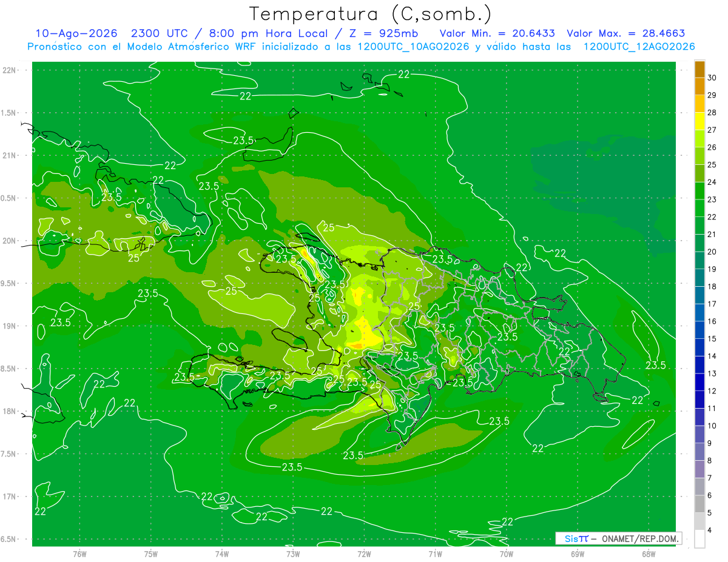
Task: Click the bright yellow colorbar swatch between 27 and 28
Action: pyautogui.click(x=700, y=121)
